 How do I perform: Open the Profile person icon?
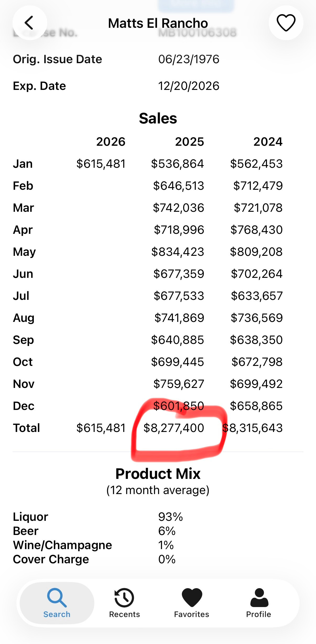point(259,598)
